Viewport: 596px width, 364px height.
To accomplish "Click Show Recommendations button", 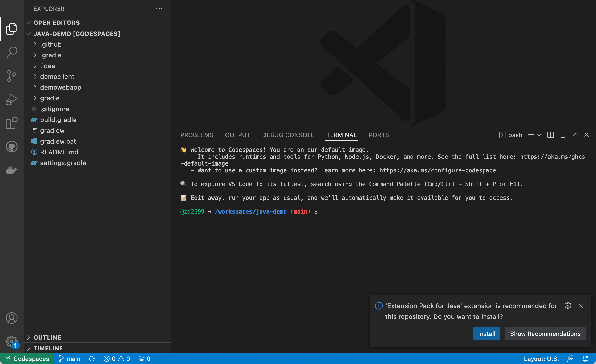I will coord(545,334).
